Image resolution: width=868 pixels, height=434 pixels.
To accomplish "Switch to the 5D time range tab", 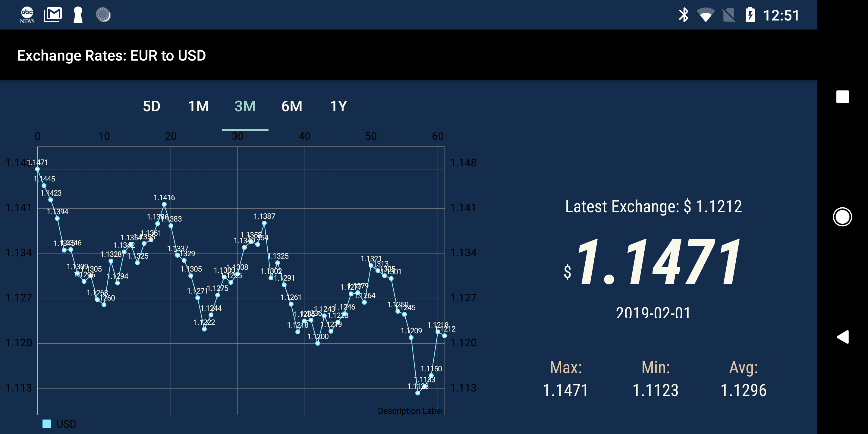I will (x=152, y=106).
